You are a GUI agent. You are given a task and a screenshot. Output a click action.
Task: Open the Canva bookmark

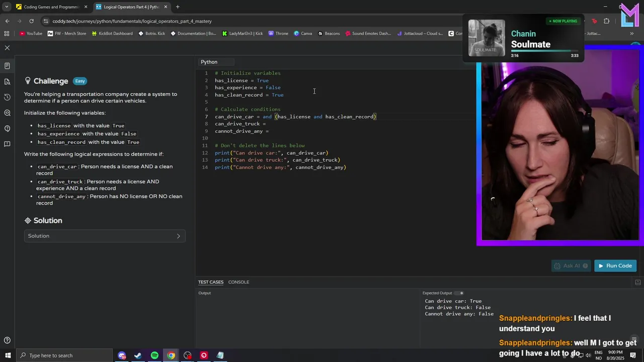[x=303, y=34]
